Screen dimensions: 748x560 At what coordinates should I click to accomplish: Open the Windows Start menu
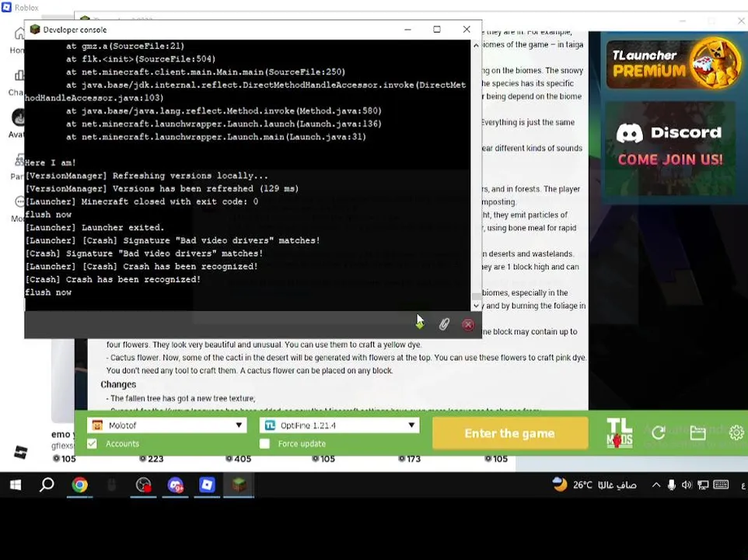click(x=16, y=485)
